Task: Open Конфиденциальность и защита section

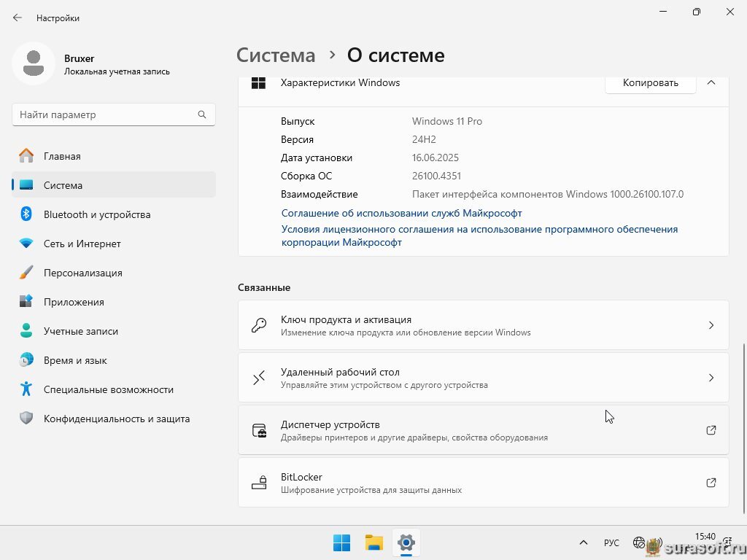Action: click(113, 418)
